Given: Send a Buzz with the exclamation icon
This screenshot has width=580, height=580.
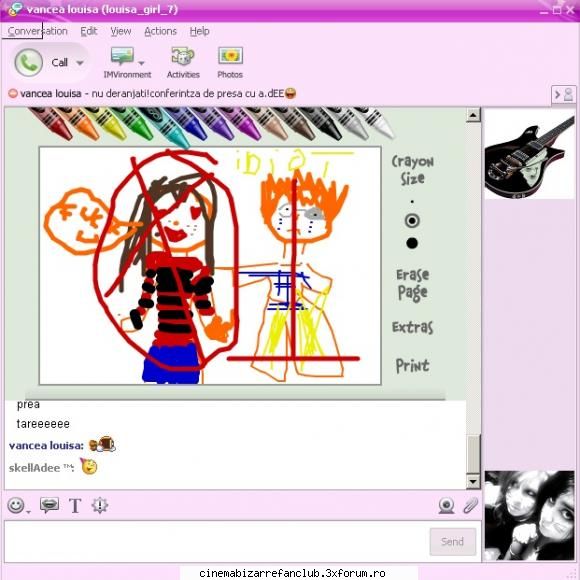Looking at the screenshot, I should (100, 505).
